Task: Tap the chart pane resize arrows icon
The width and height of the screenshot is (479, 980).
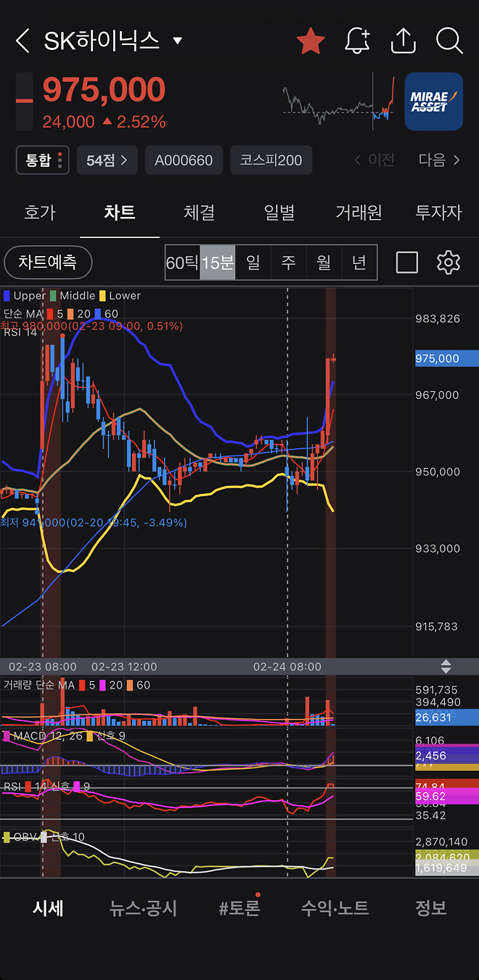Action: 446,666
